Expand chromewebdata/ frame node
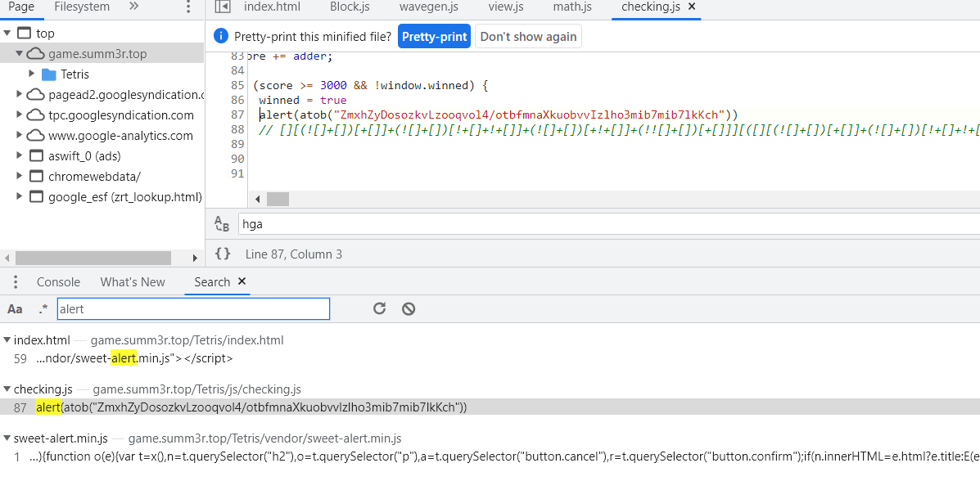Image resolution: width=980 pixels, height=490 pixels. (x=20, y=177)
